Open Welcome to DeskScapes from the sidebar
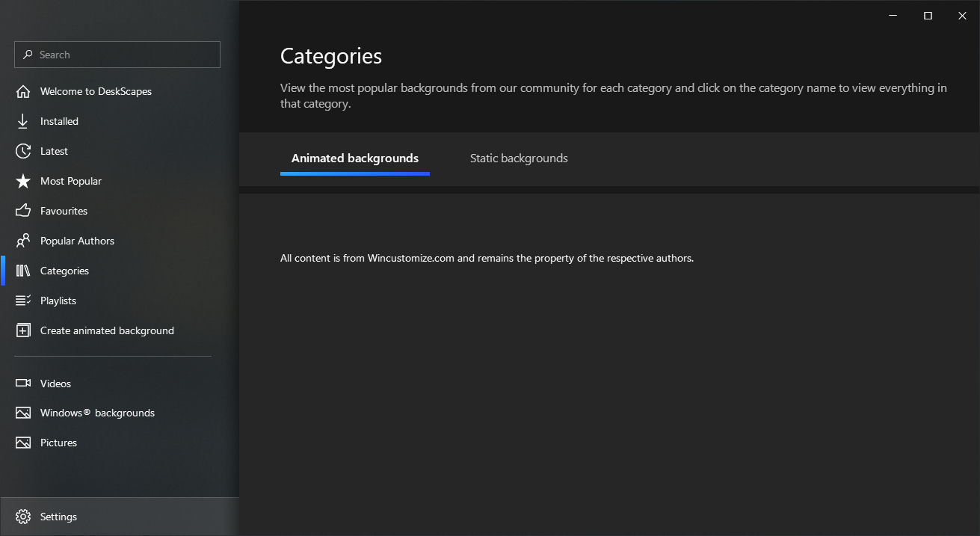Image resolution: width=980 pixels, height=536 pixels. pos(96,91)
